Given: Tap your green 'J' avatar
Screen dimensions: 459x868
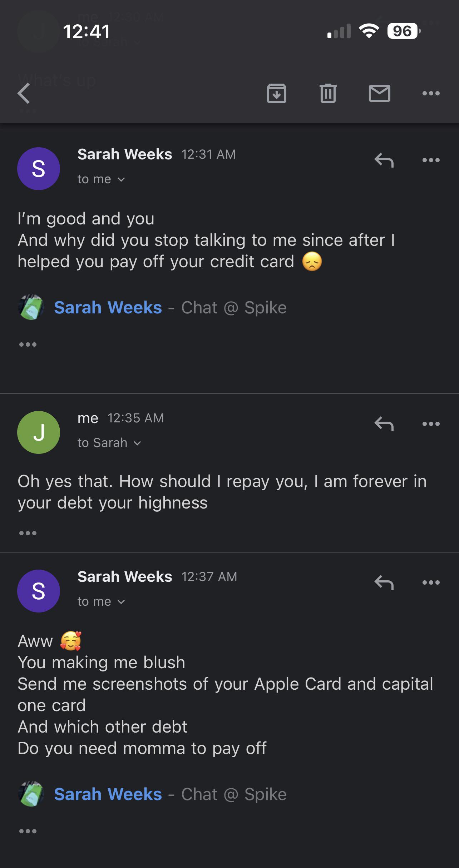Looking at the screenshot, I should tap(38, 432).
